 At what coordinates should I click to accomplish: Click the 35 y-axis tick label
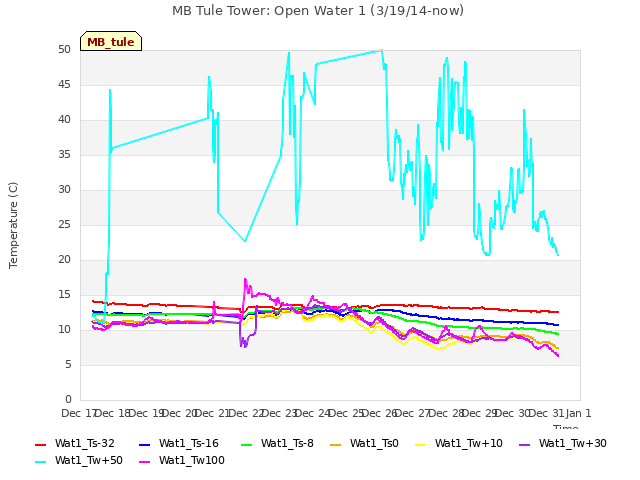click(x=64, y=155)
